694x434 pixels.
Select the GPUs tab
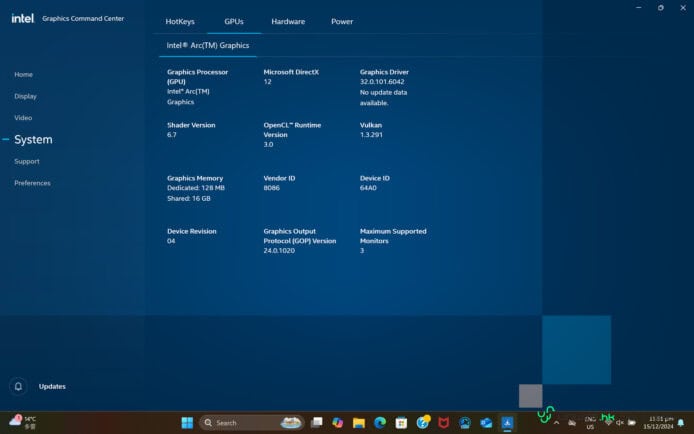click(234, 22)
